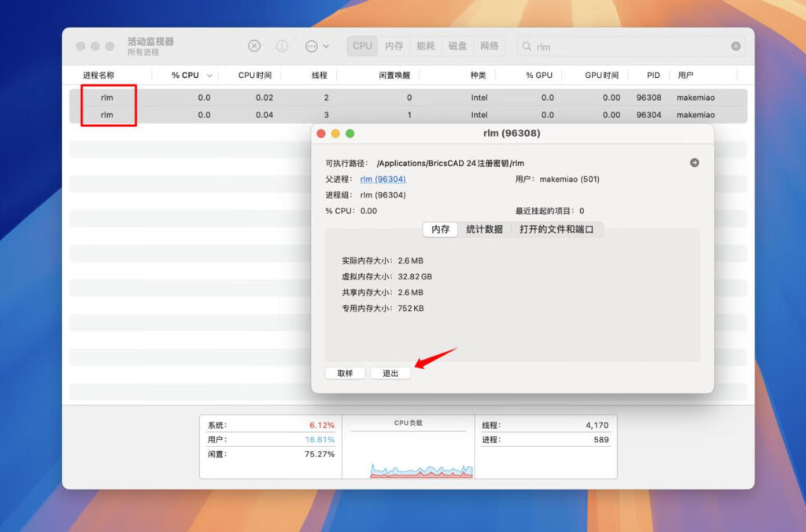
Task: Open process info via the (i) icon
Action: 282,46
